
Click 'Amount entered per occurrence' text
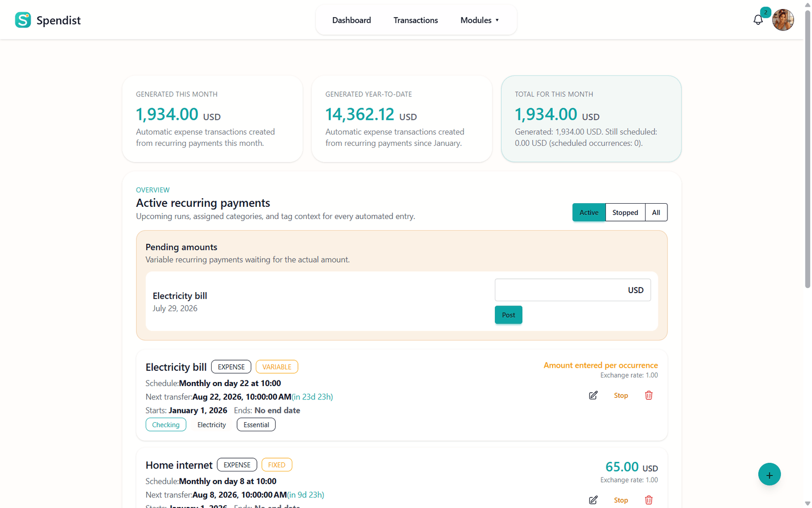[x=600, y=365]
